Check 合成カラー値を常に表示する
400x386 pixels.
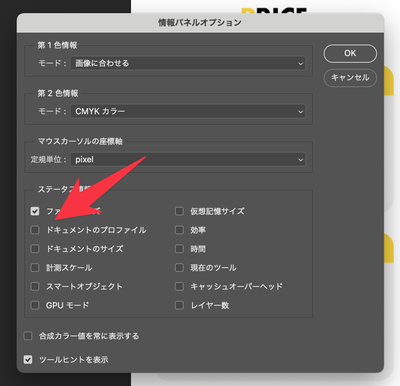click(x=28, y=336)
